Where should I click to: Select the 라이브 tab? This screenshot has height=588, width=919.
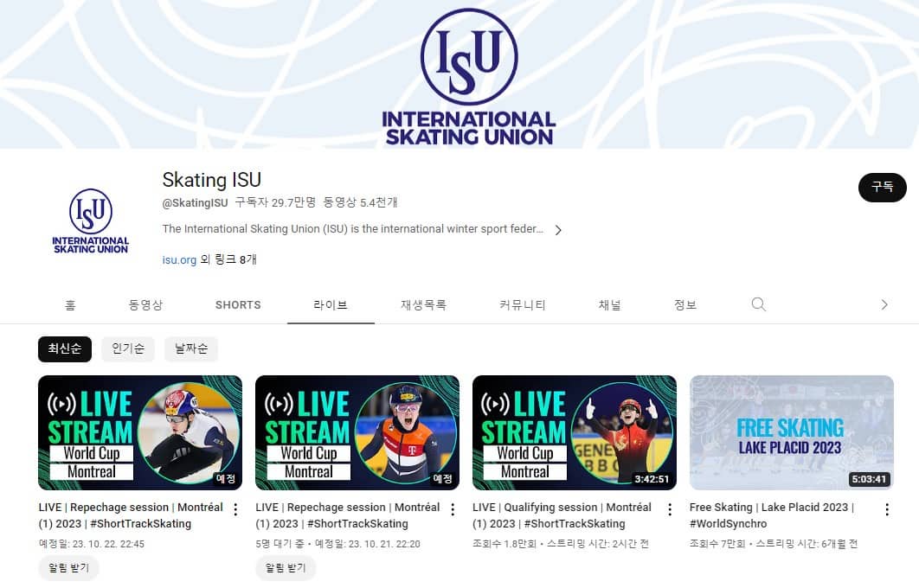tap(331, 305)
